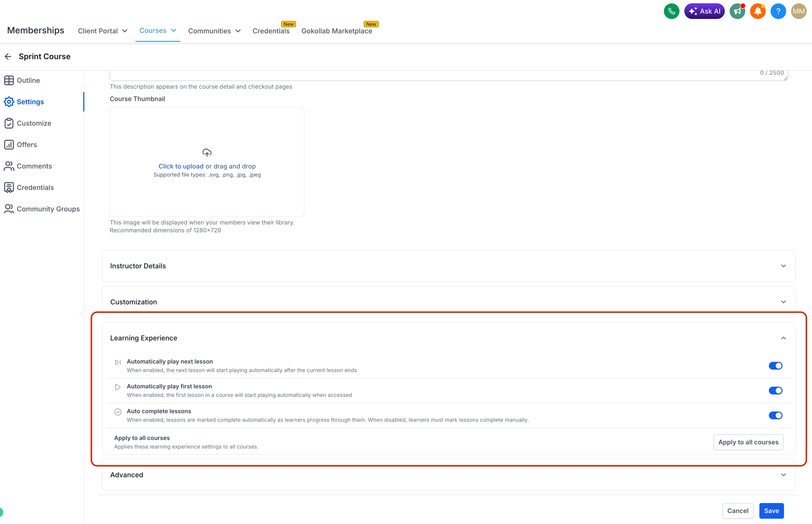Click the Click to upload link
812x524 pixels.
181,166
